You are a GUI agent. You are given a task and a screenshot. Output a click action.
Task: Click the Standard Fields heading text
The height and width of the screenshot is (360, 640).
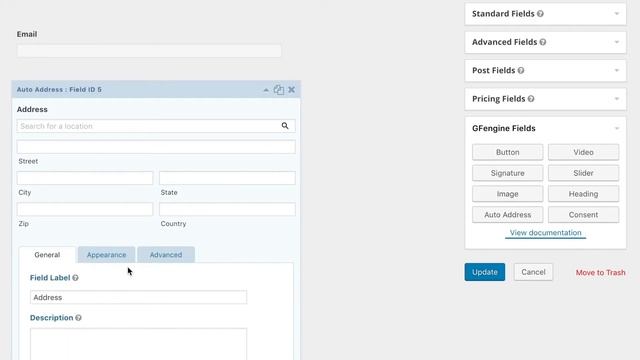click(x=503, y=14)
